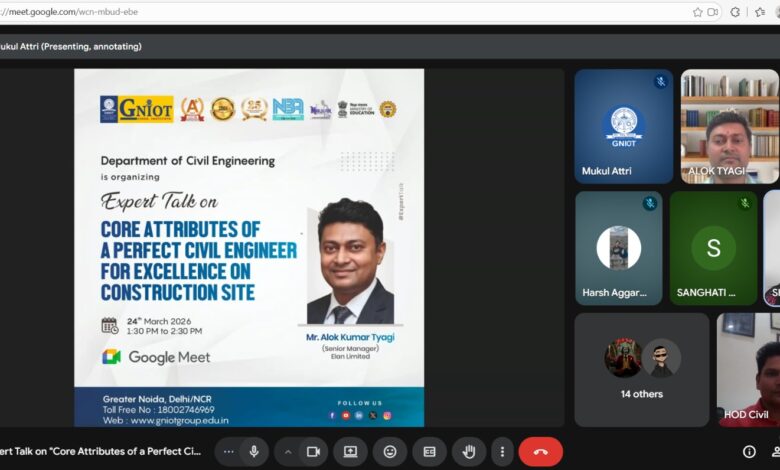Toggle the camera on or off
This screenshot has width=780, height=470.
pos(312,451)
